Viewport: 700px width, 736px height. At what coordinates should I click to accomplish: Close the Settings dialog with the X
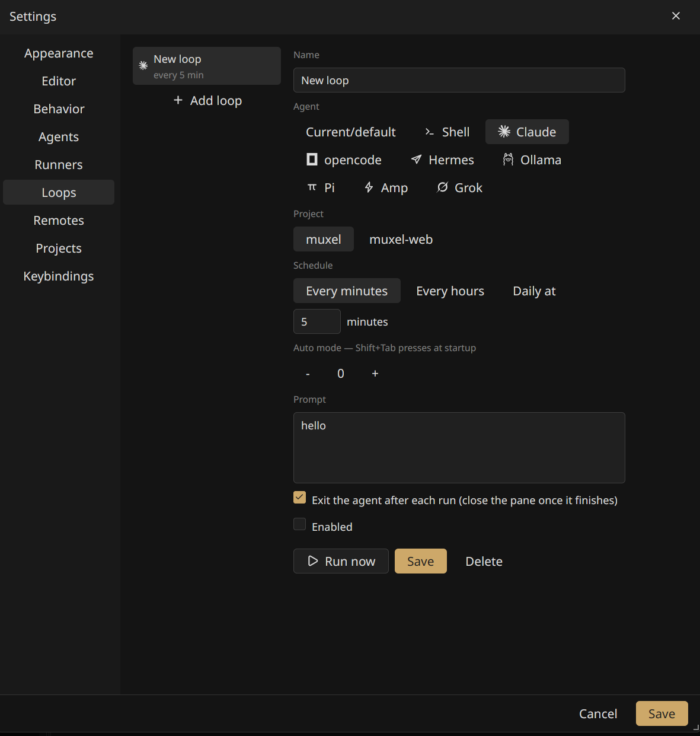[x=676, y=16]
